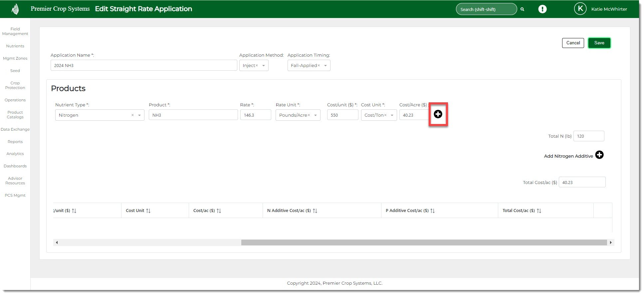Save the straight rate application
The height and width of the screenshot is (295, 644).
click(x=599, y=43)
